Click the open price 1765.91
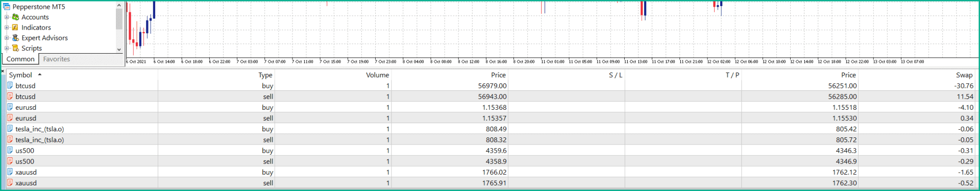Screen dimensions: 980x191 click(494, 183)
